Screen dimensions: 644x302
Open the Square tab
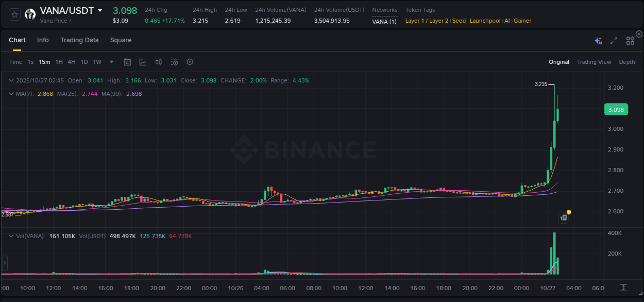121,40
